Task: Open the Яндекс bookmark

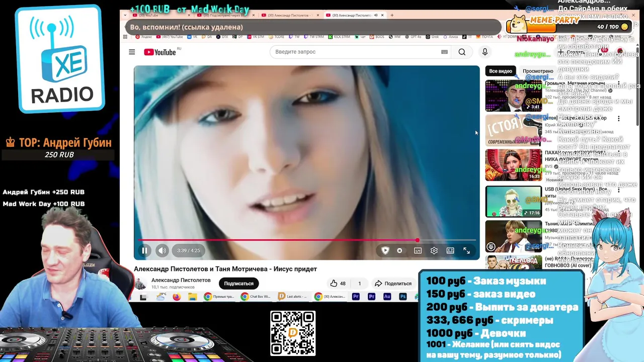Action: 143,37
